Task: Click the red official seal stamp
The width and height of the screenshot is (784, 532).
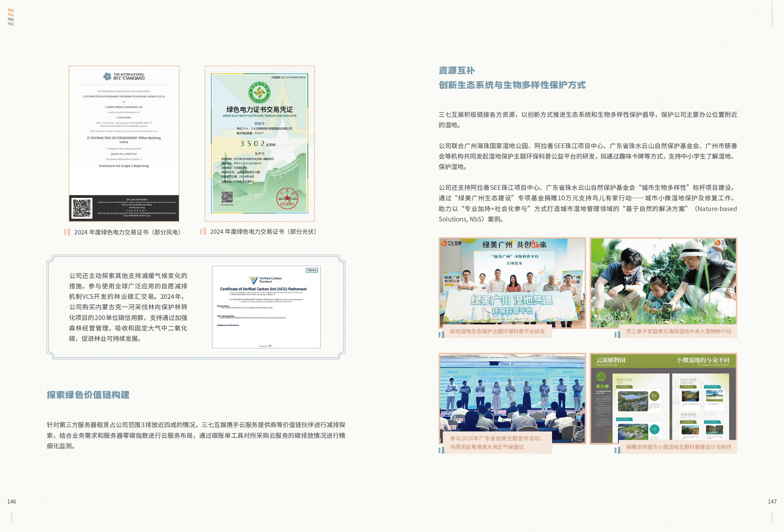Action: tap(287, 198)
